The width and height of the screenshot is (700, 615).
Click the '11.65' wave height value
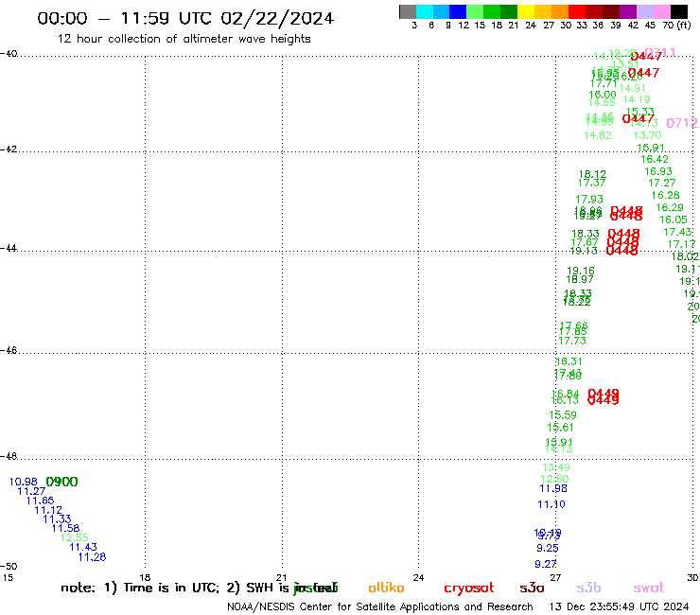point(40,501)
